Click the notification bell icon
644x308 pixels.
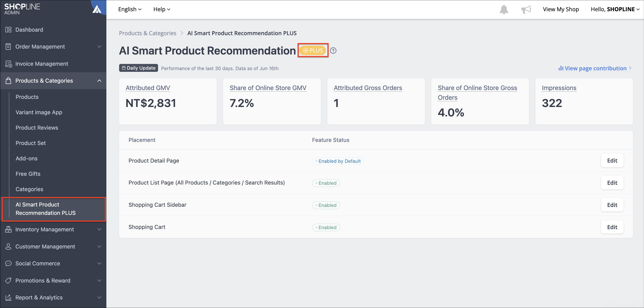504,9
